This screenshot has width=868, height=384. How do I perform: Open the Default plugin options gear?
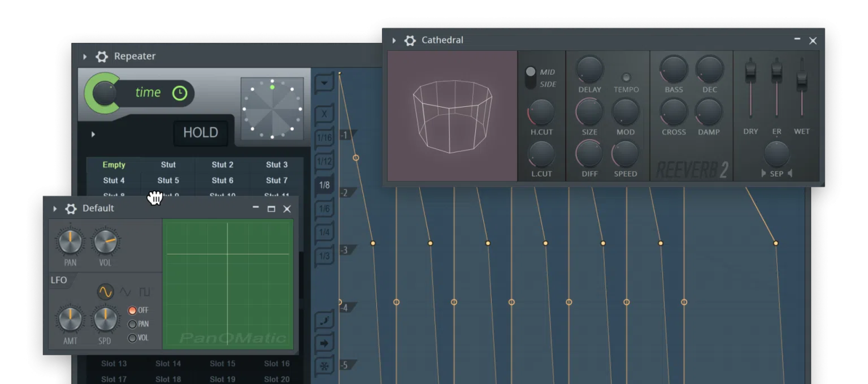pos(71,209)
